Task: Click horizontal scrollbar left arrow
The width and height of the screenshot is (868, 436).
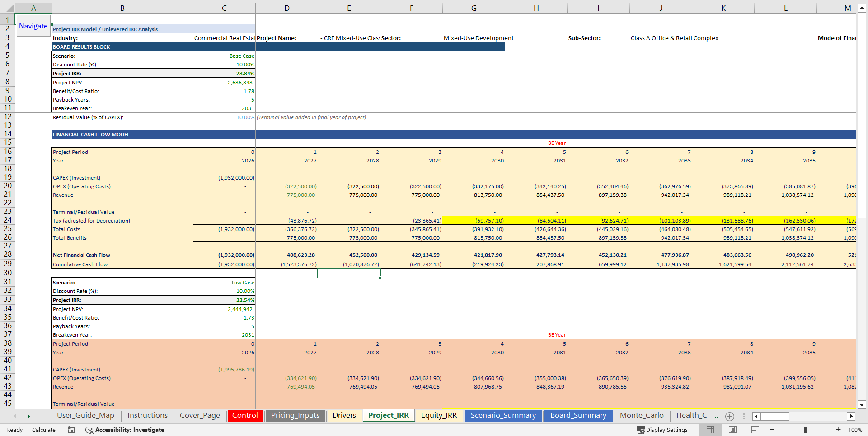Action: (756, 416)
